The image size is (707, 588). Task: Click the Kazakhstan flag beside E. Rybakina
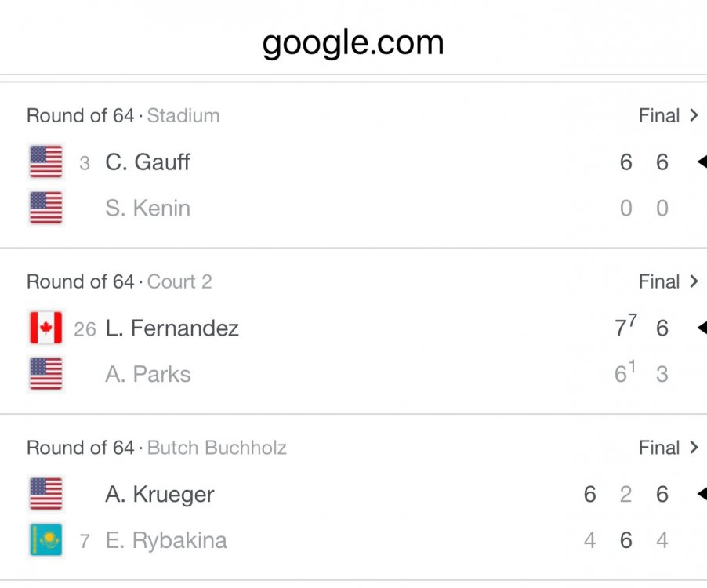[45, 540]
